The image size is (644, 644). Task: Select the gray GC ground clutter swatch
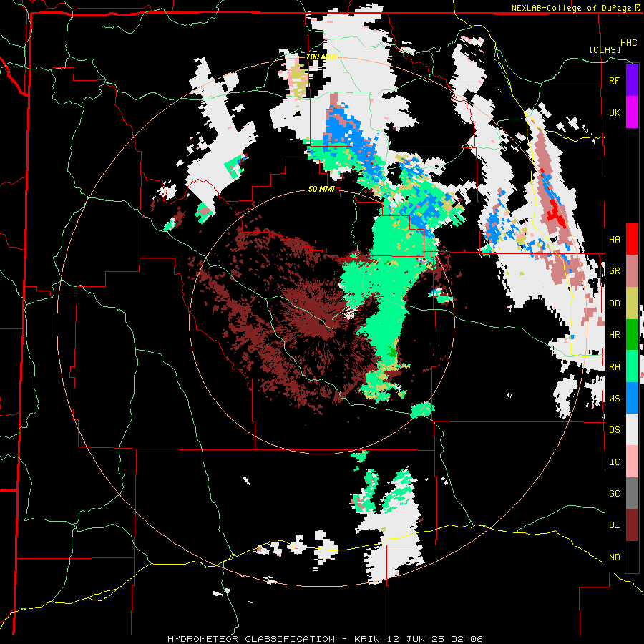pos(632,493)
